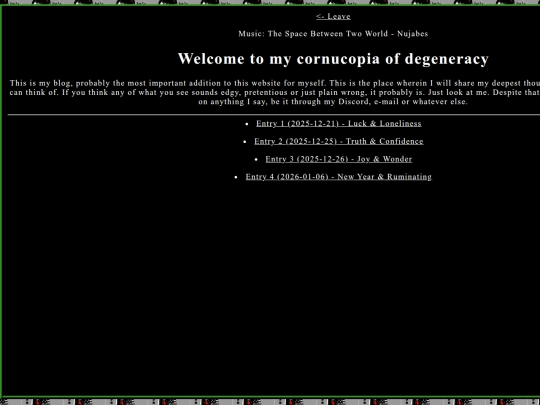The image size is (540, 405).
Task: Open Entry 1 Luck & Loneliness
Action: 339,123
